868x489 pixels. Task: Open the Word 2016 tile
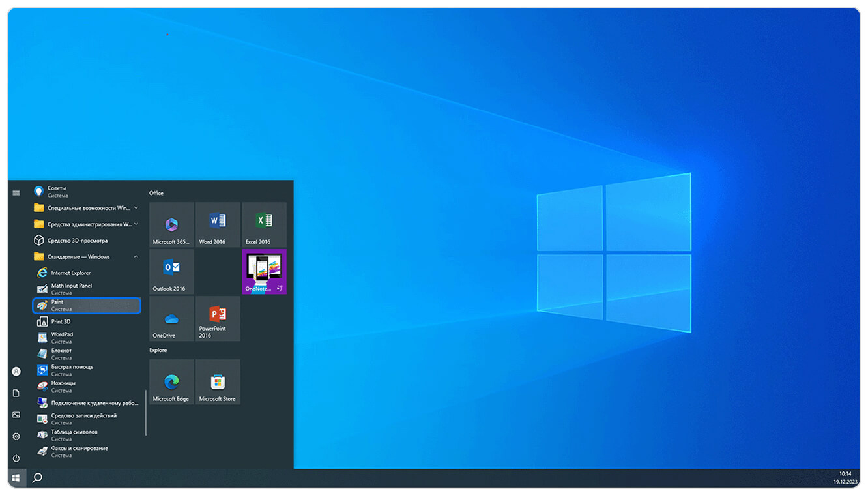pos(218,224)
